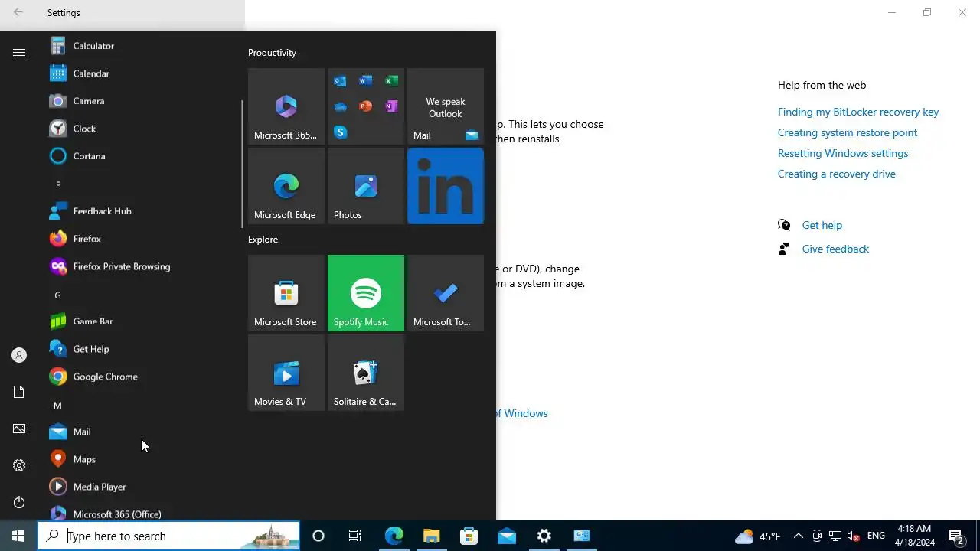Open Settings from Start sidebar gear
The height and width of the screenshot is (551, 980).
[19, 465]
